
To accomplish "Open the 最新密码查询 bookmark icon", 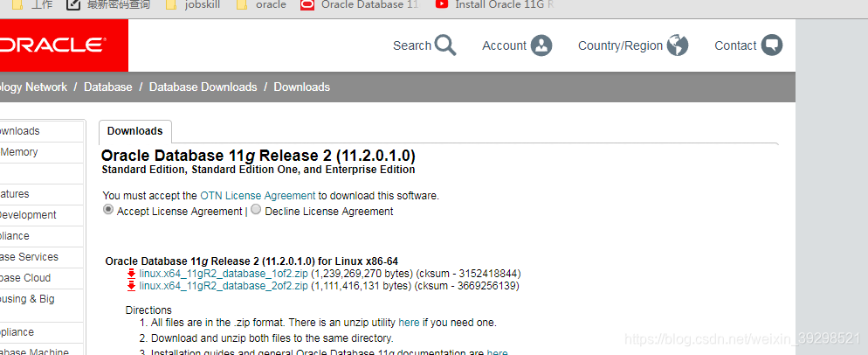I will click(73, 5).
